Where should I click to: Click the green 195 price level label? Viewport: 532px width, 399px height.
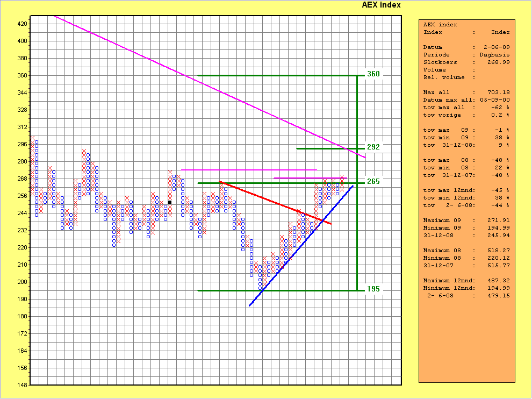[x=373, y=289]
